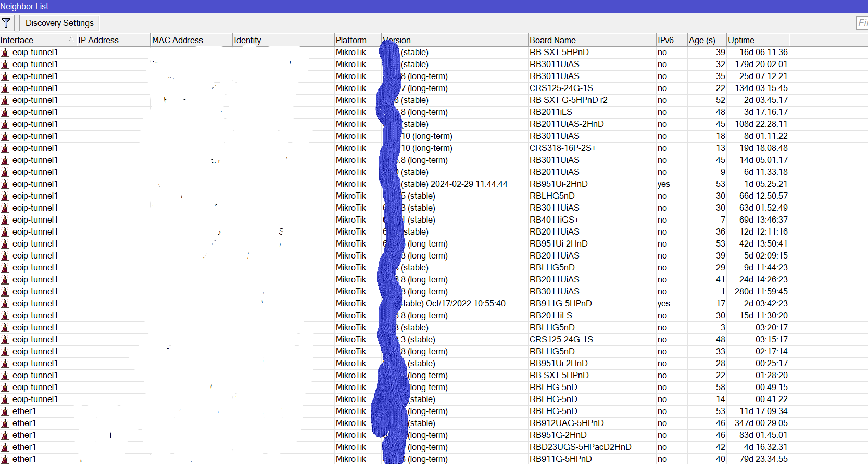Image resolution: width=868 pixels, height=464 pixels.
Task: Click uptime 63d 01:52:49
Action: (763, 208)
